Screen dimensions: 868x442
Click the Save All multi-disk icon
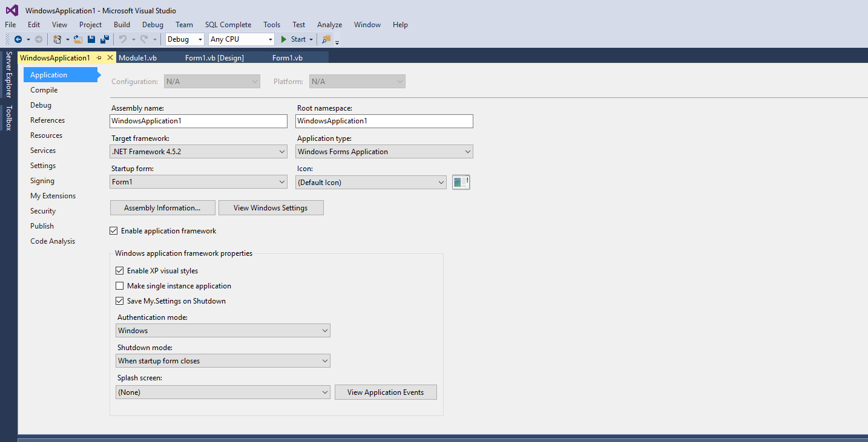[x=104, y=39]
